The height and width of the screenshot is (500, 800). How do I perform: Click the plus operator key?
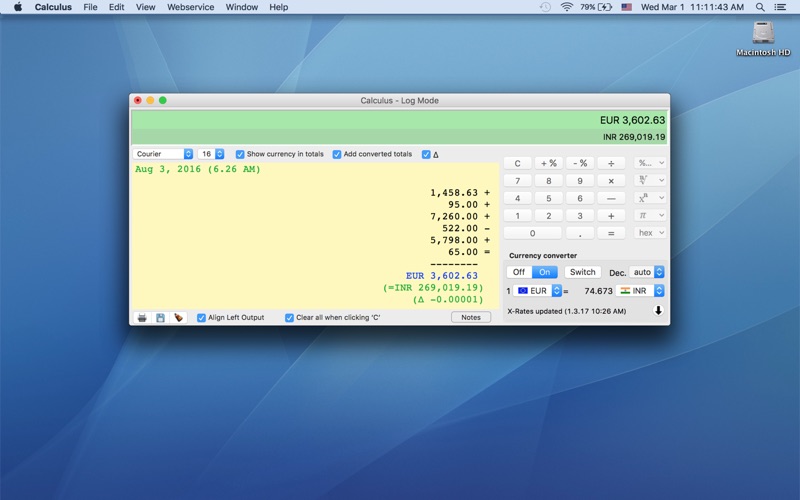(x=611, y=216)
